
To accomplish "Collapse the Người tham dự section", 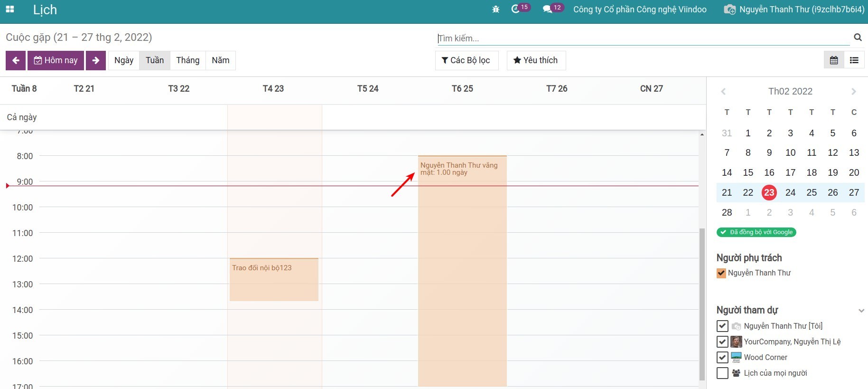I will pyautogui.click(x=861, y=311).
